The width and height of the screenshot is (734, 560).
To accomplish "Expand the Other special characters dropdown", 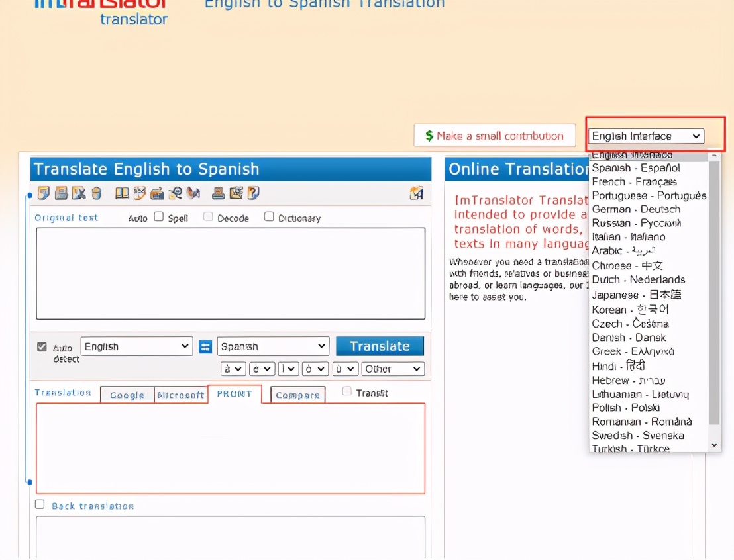I will pos(393,369).
